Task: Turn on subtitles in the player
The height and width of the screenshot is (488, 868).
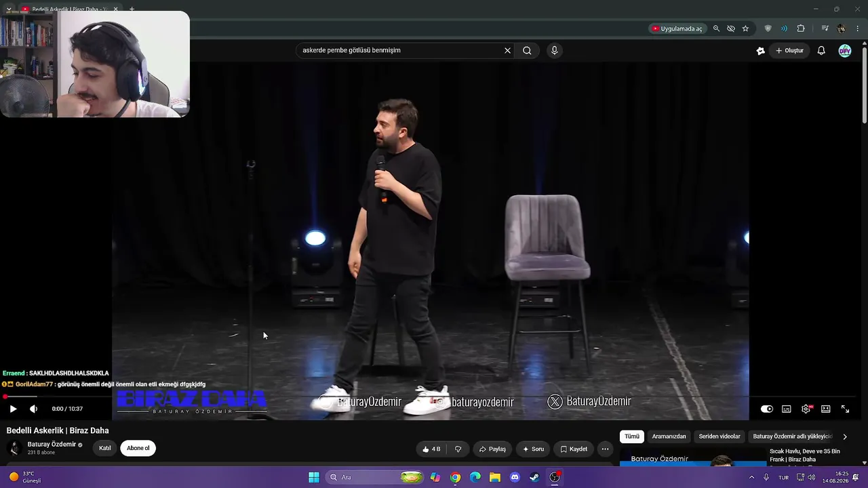Action: [x=787, y=409]
